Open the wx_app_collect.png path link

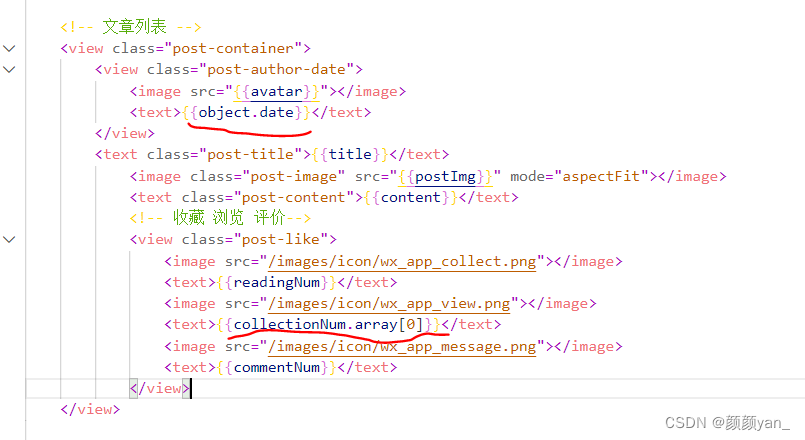(402, 262)
